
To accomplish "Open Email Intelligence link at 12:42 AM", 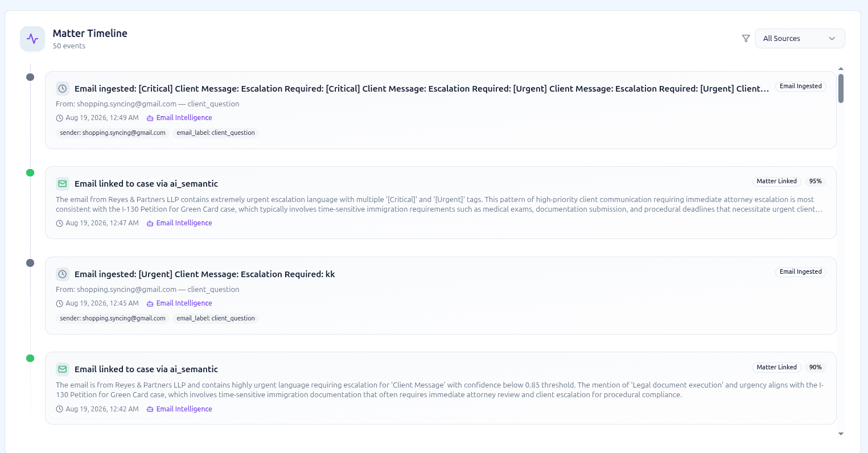I will pyautogui.click(x=184, y=409).
